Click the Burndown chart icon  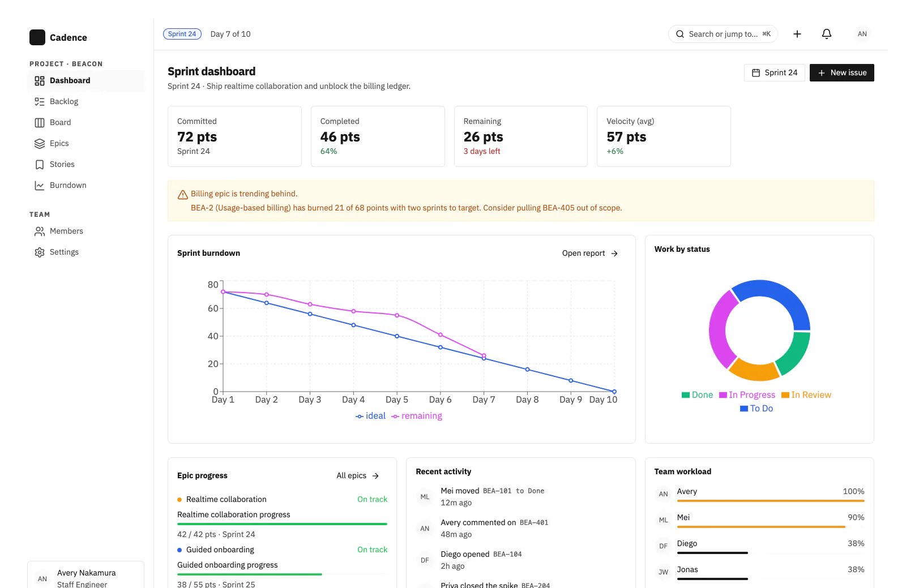(x=40, y=185)
